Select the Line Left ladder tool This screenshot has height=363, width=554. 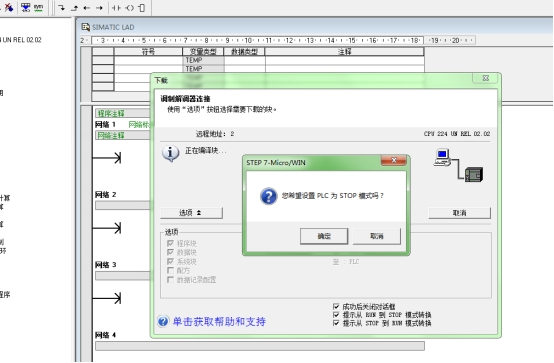pyautogui.click(x=87, y=7)
